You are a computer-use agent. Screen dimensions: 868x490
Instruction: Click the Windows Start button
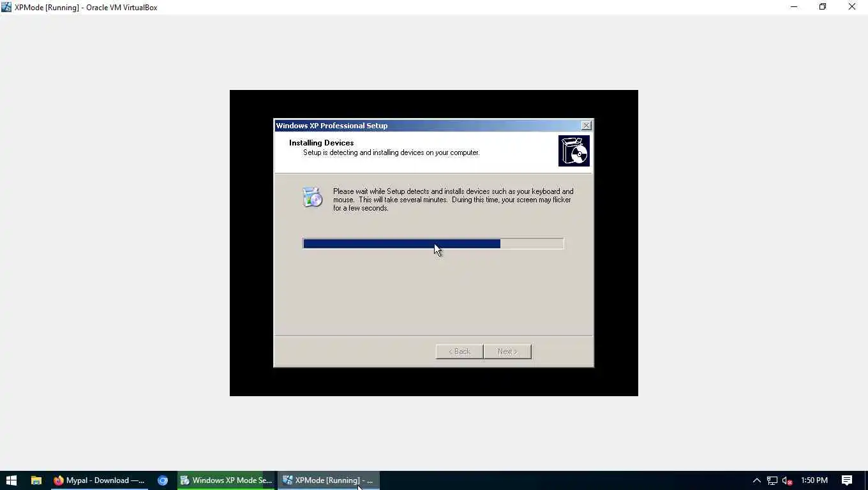coord(11,480)
